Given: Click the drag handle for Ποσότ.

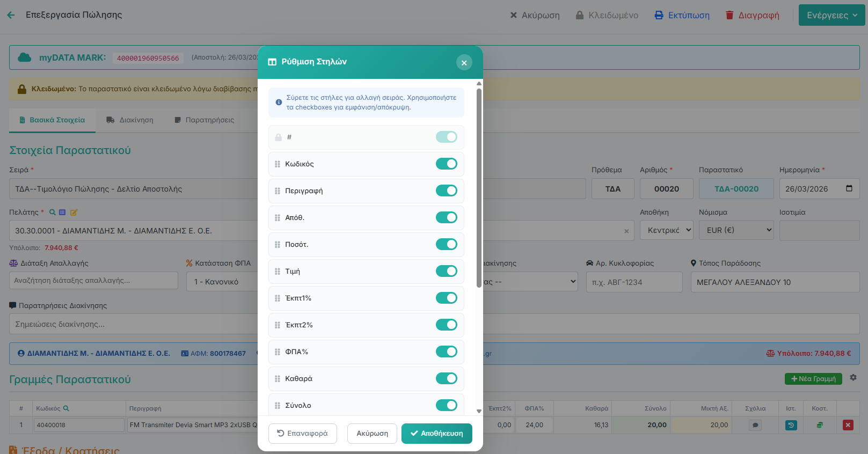Looking at the screenshot, I should (x=278, y=245).
